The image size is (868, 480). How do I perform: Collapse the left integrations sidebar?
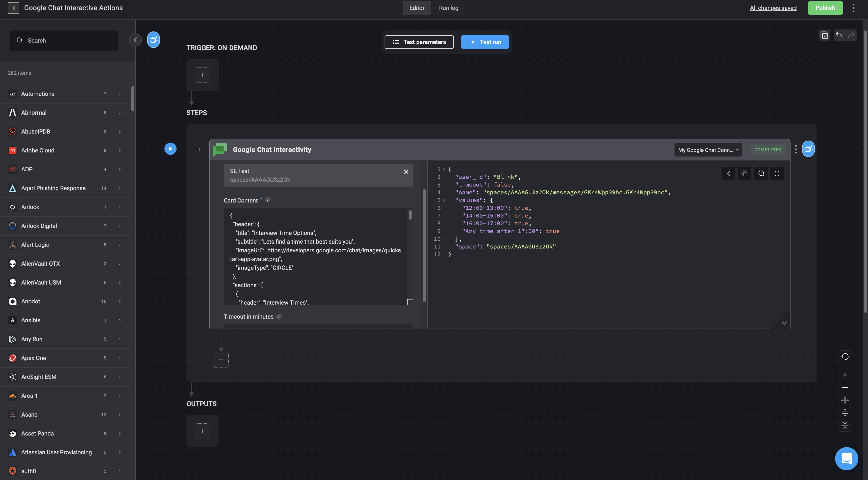pyautogui.click(x=135, y=40)
